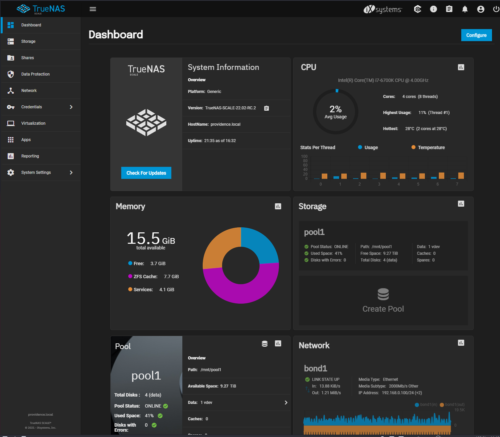Open the alerts bell icon

465,9
